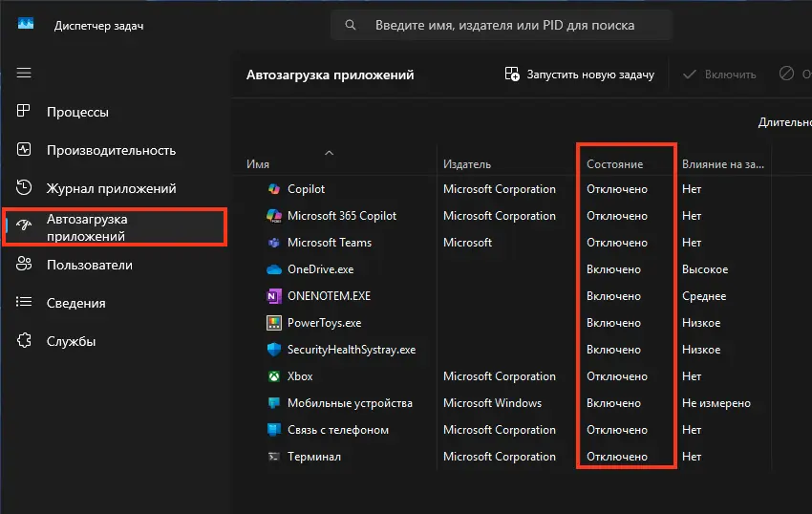Click the ONENOTEM.EXE icon
This screenshot has height=514, width=812.
pyautogui.click(x=273, y=296)
